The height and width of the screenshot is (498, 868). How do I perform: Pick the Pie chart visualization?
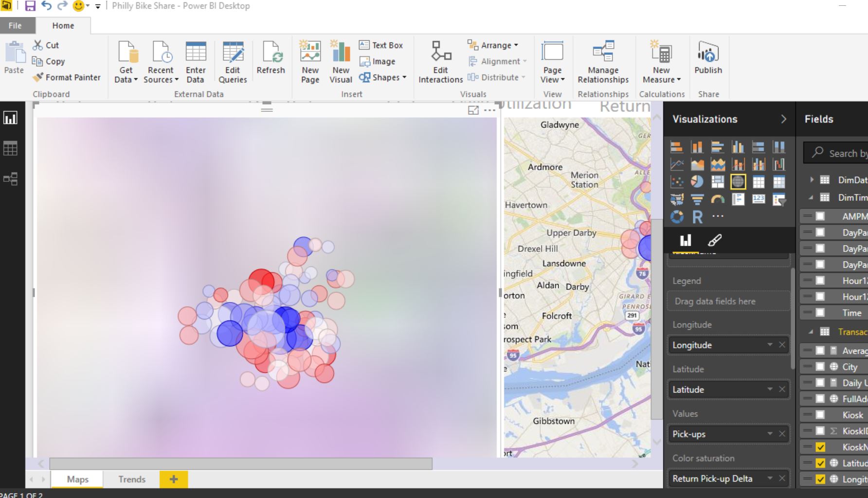pos(697,182)
